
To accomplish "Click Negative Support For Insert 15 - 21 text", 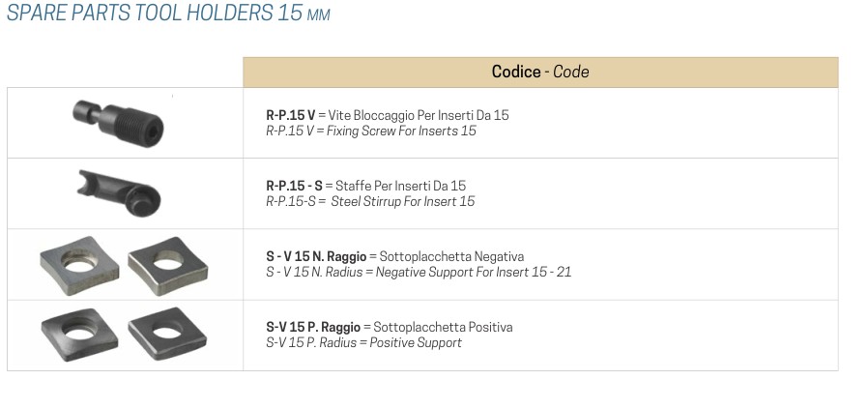I will 474,273.
